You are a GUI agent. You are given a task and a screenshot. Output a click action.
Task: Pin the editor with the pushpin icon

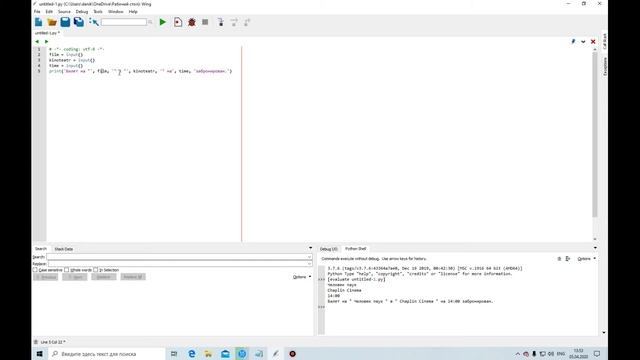tap(573, 42)
